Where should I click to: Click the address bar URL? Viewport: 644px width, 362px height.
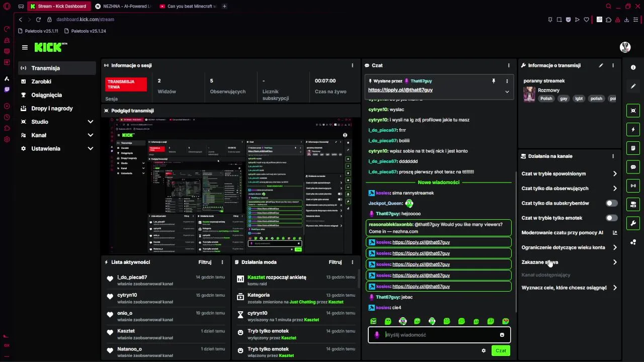tap(85, 19)
